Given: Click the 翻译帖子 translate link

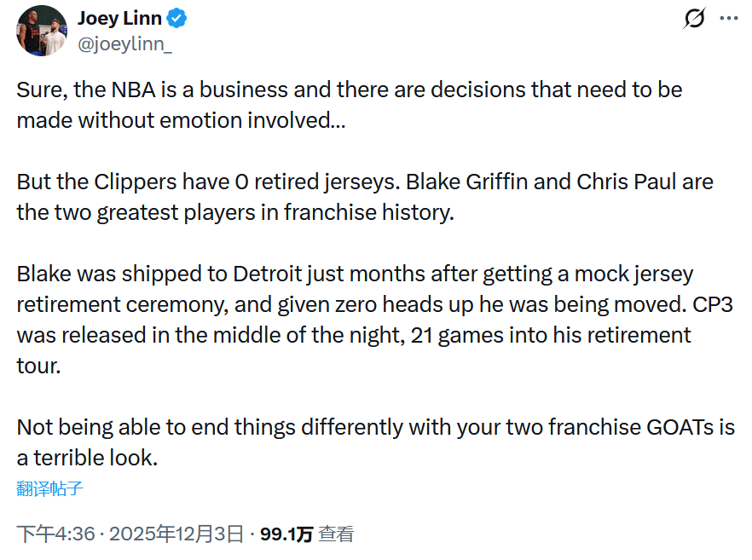Looking at the screenshot, I should pyautogui.click(x=49, y=488).
